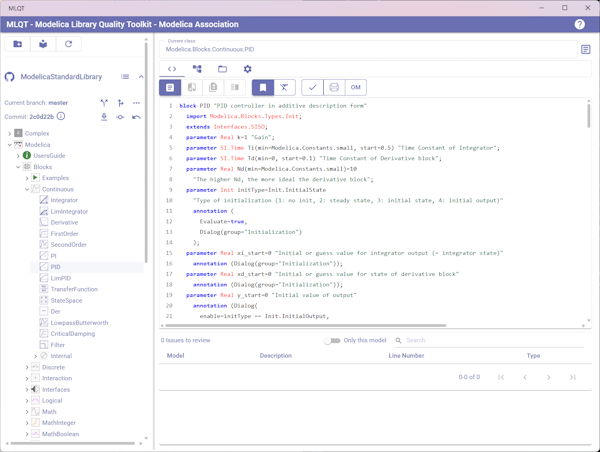Viewport: 600px width, 452px height.
Task: Expand the Interfaces tree node
Action: point(27,389)
